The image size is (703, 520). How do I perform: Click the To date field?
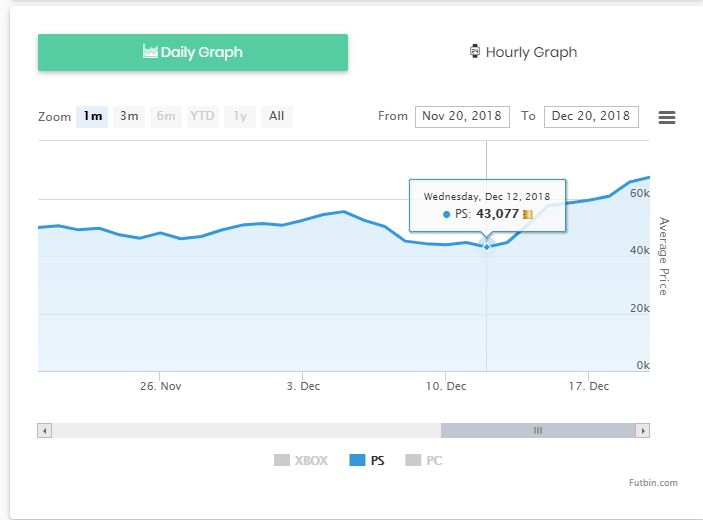coord(591,116)
